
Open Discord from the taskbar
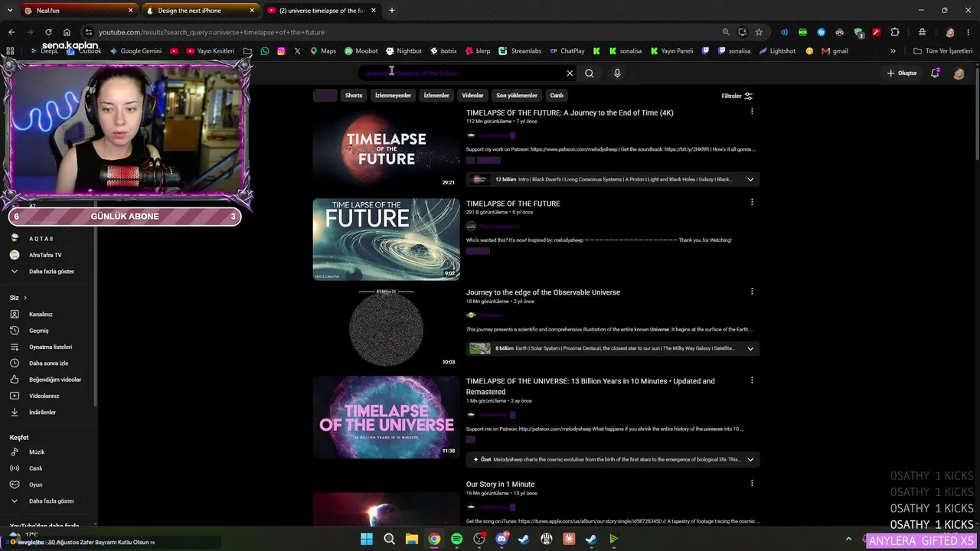[x=501, y=539]
